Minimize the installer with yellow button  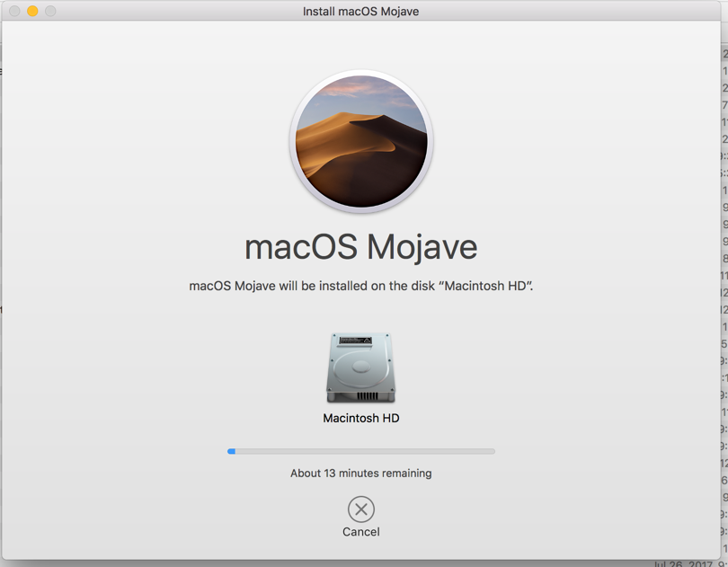(x=32, y=11)
